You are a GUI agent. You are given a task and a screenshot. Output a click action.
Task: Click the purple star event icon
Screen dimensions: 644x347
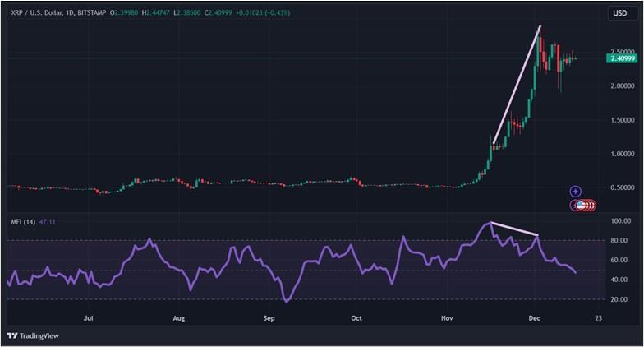pyautogui.click(x=575, y=191)
